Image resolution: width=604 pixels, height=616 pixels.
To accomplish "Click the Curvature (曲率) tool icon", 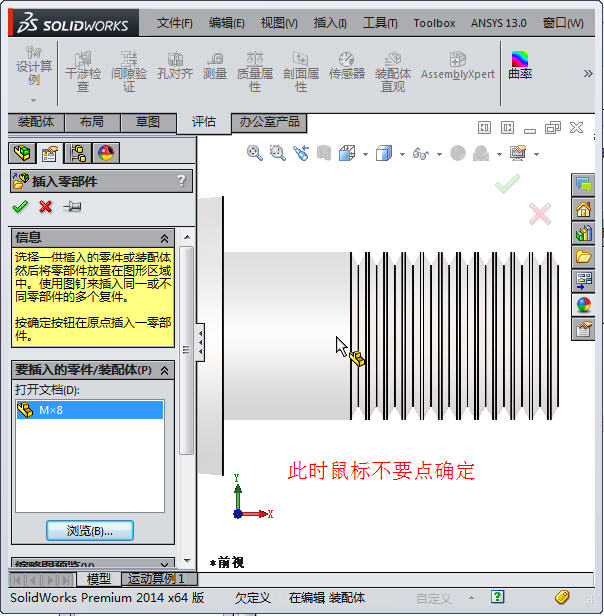I will 520,67.
